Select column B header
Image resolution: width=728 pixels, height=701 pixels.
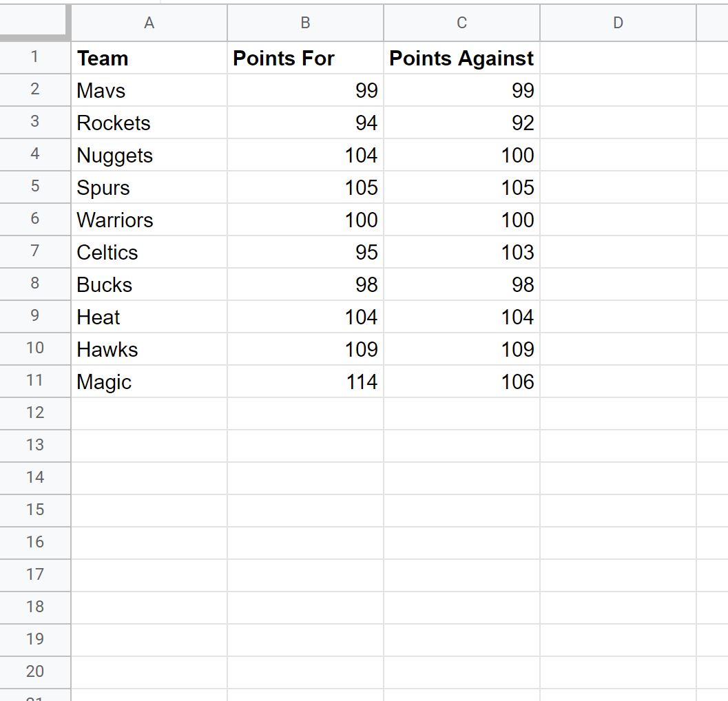306,23
